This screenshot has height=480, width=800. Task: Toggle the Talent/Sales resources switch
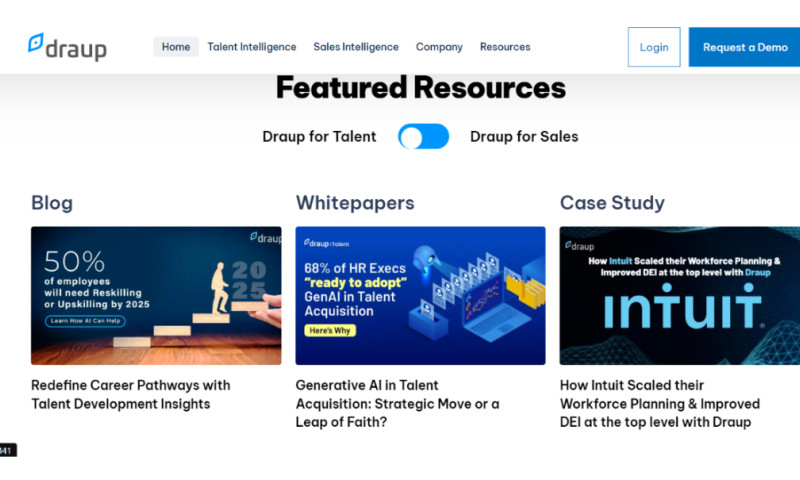(423, 137)
